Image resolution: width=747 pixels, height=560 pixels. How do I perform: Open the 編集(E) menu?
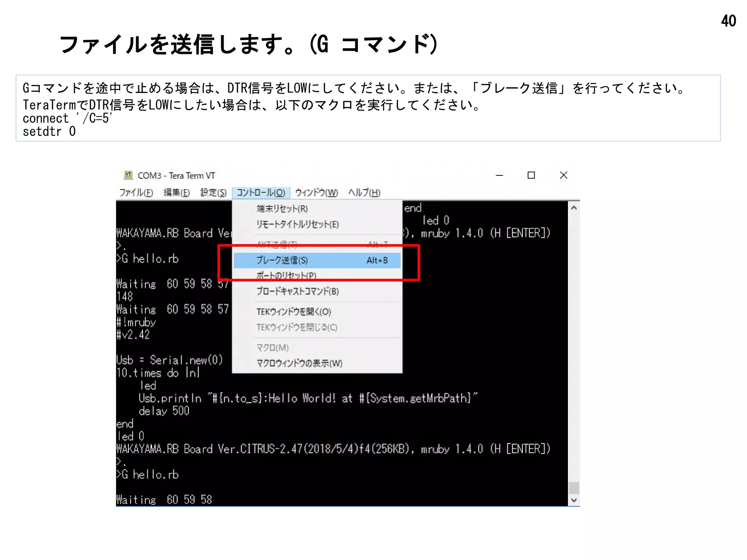coord(177,192)
